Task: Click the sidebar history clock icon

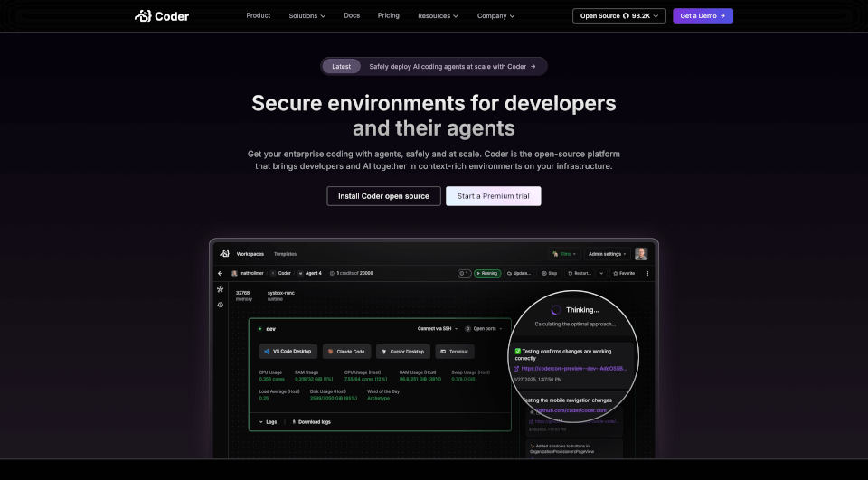Action: (221, 305)
